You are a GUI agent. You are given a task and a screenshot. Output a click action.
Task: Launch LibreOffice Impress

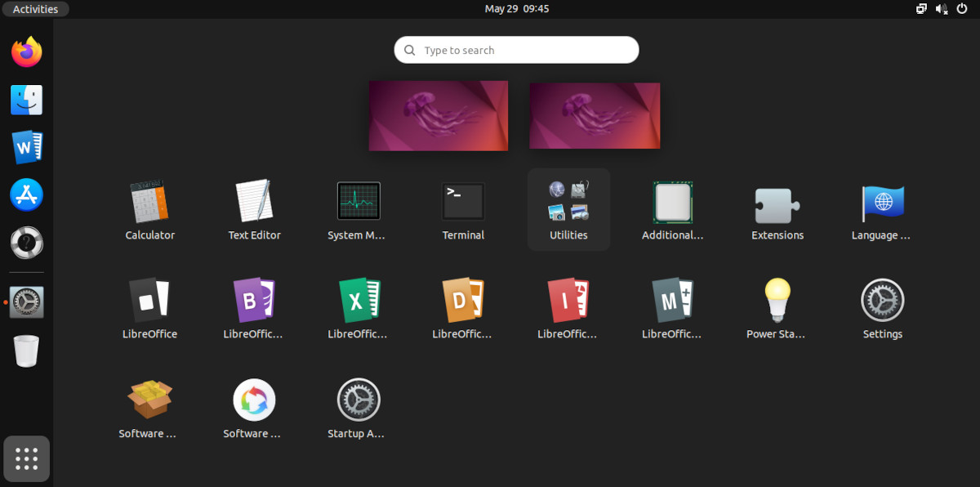[x=568, y=299]
